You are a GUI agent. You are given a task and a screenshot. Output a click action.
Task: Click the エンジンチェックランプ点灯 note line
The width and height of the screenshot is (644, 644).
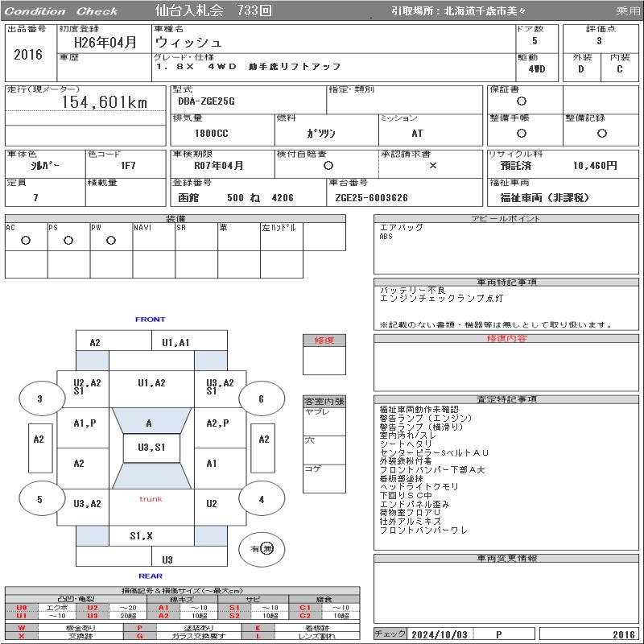[x=441, y=299]
